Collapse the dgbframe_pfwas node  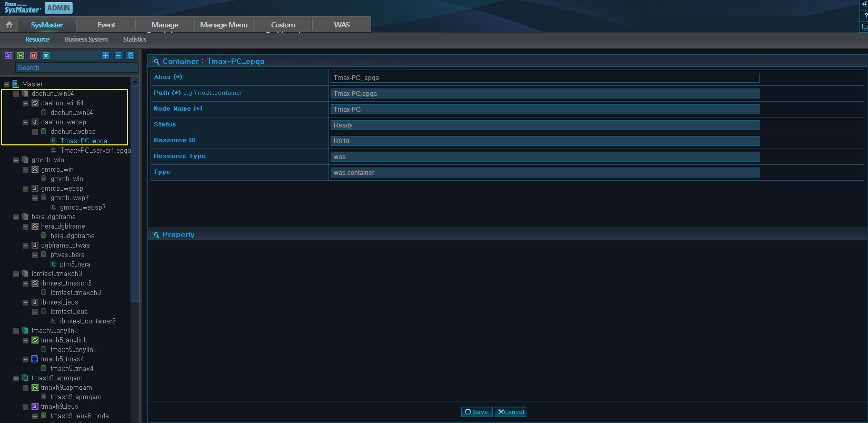25,245
